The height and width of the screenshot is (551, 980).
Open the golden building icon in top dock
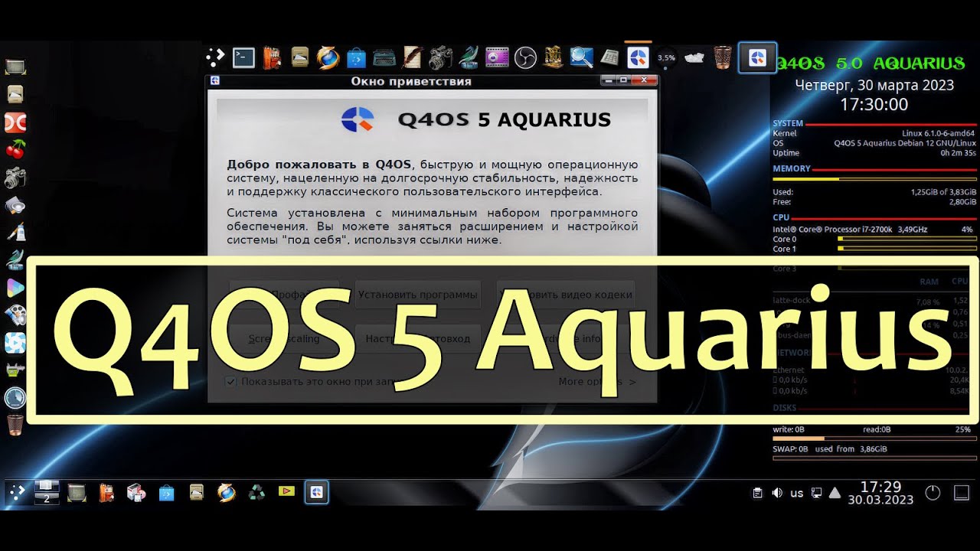pos(554,57)
